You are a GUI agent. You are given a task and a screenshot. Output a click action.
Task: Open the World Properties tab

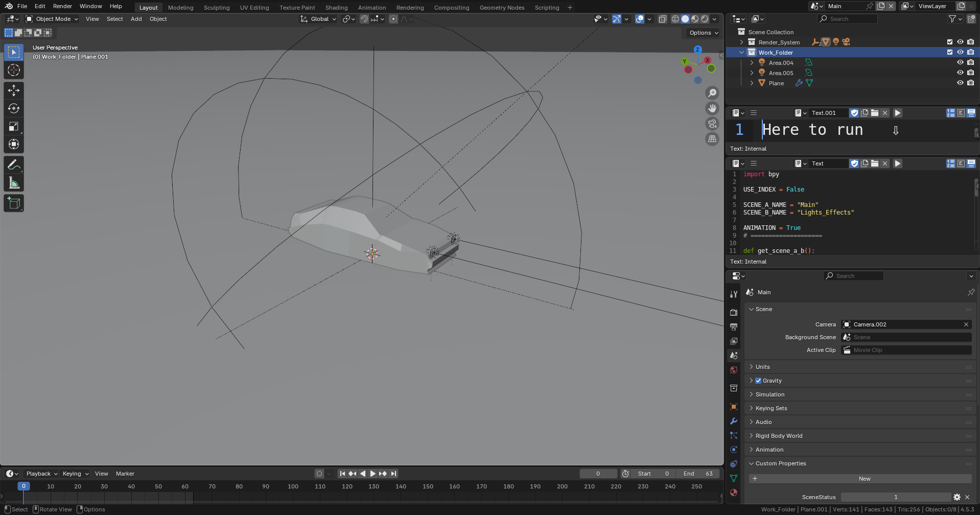(734, 370)
